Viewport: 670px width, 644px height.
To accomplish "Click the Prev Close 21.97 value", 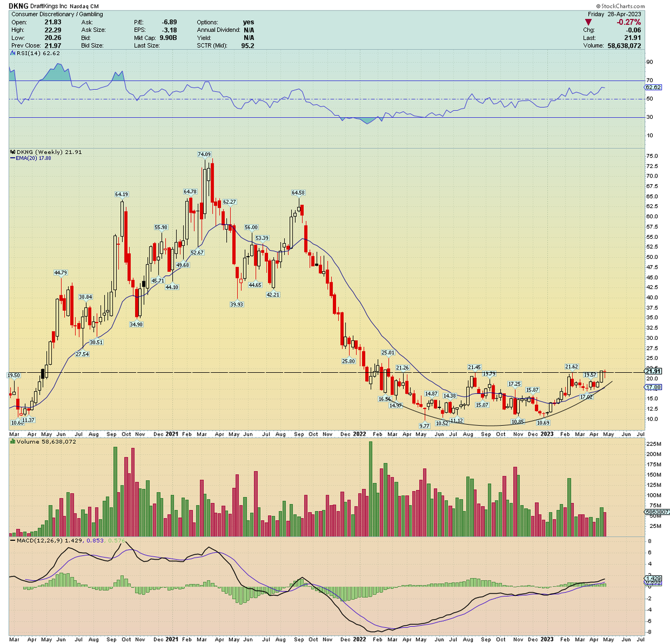I will pos(53,46).
